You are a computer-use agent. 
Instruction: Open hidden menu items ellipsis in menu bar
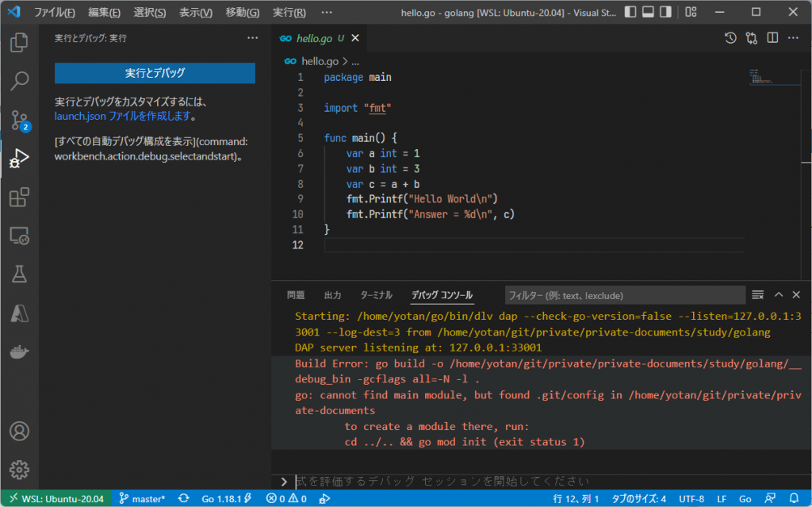[x=326, y=12]
